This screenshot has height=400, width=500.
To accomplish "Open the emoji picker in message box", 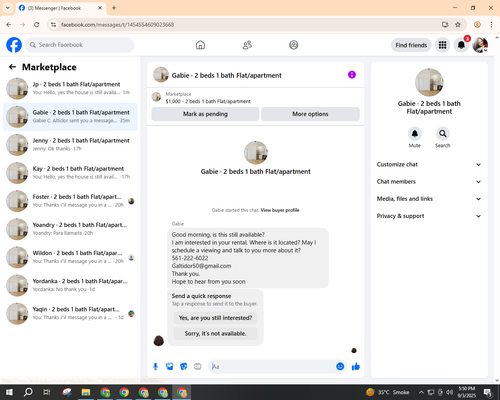I will (340, 367).
